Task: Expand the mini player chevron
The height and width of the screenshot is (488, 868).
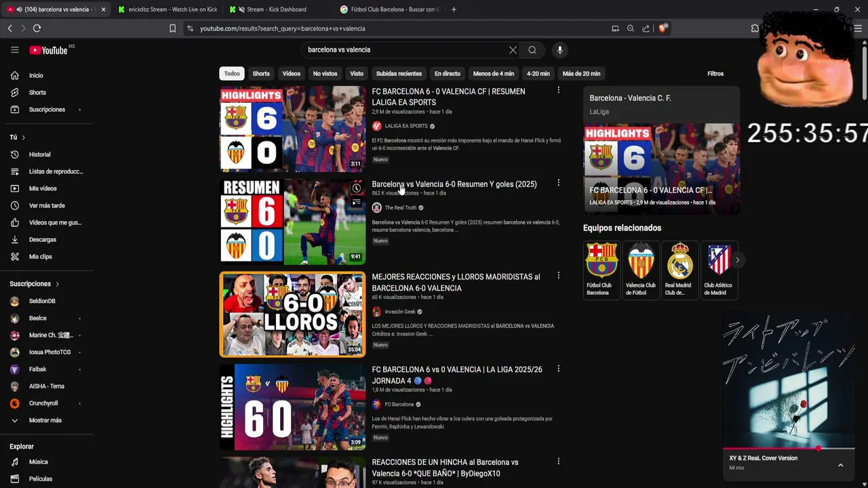Action: pyautogui.click(x=840, y=465)
